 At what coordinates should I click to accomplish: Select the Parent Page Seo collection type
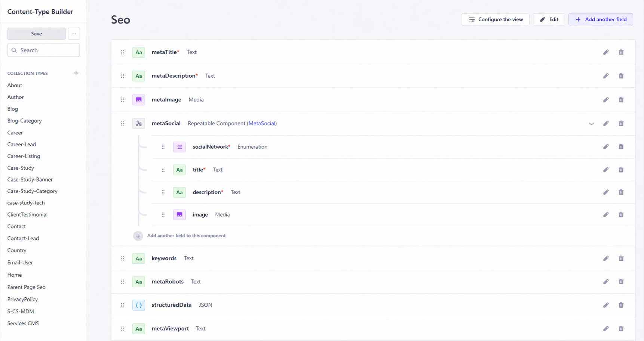click(26, 287)
